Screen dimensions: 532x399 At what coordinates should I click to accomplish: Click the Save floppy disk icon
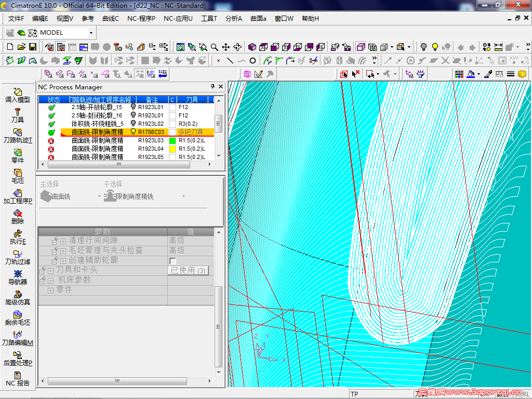point(33,47)
